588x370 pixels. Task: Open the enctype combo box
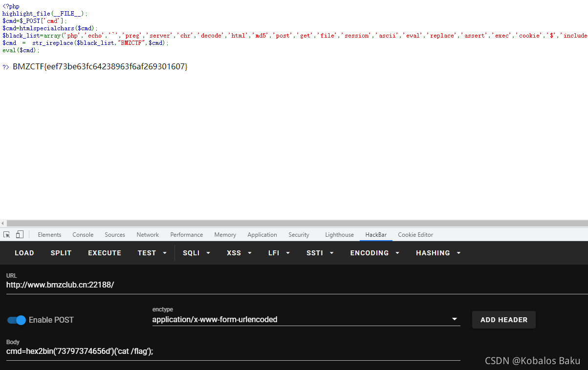pos(306,320)
